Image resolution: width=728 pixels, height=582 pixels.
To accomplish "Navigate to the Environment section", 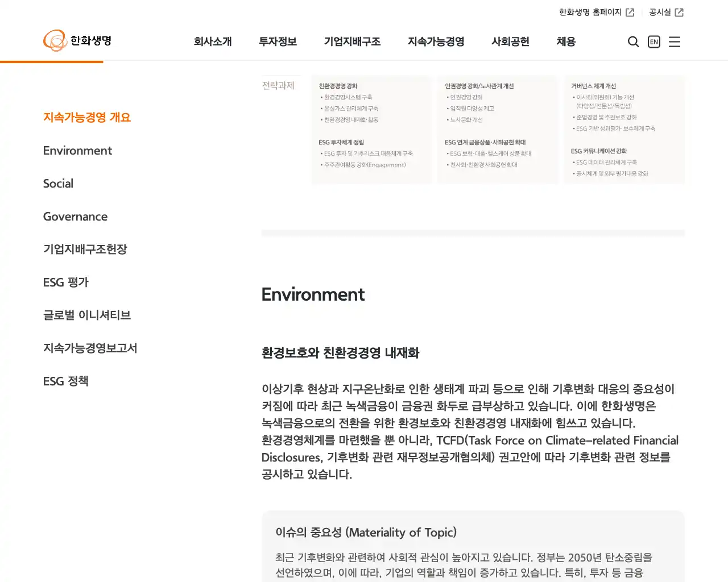I will (x=77, y=150).
